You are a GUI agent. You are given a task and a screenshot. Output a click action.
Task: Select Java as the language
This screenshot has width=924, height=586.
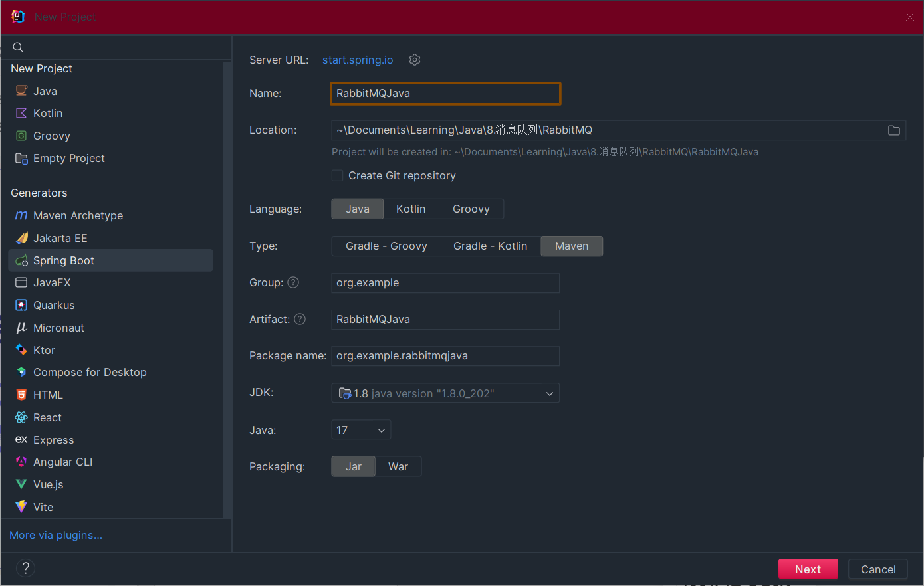click(358, 209)
